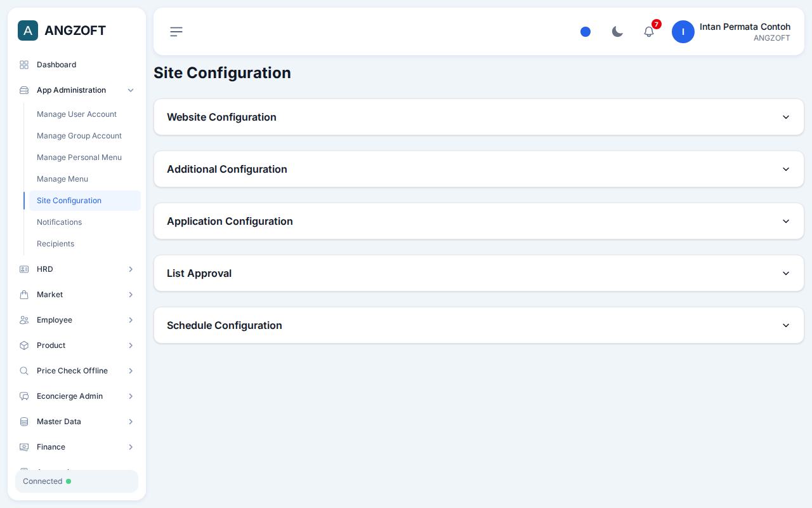Click the Dashboard grid icon
This screenshot has width=812, height=508.
[24, 65]
